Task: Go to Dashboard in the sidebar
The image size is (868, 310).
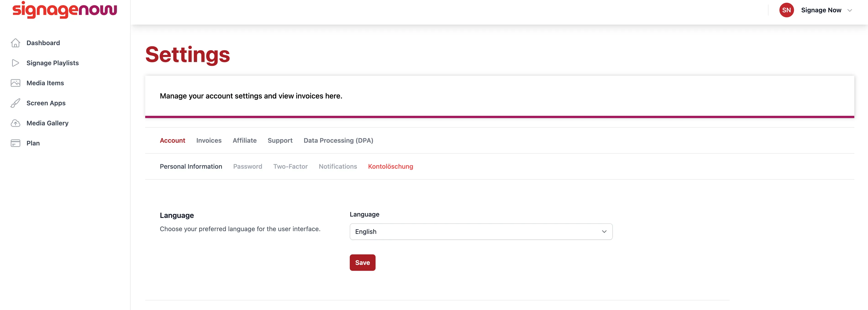Action: (43, 43)
